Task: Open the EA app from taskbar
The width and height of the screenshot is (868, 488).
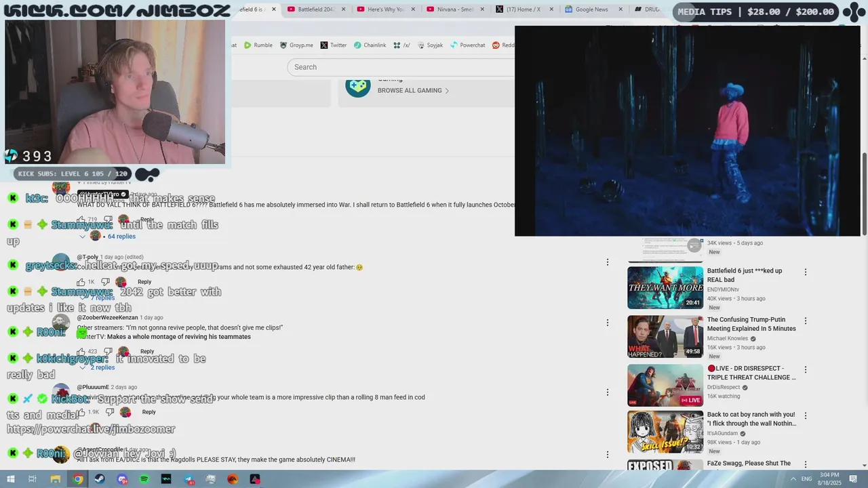Action: 233,479
